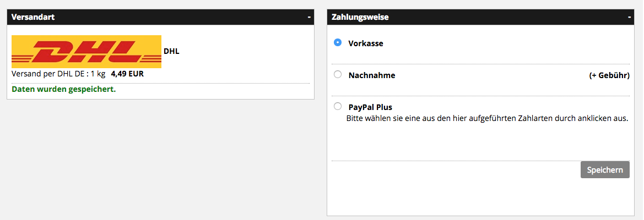Click the Nachnahme payment label
644x220 pixels.
coord(372,75)
